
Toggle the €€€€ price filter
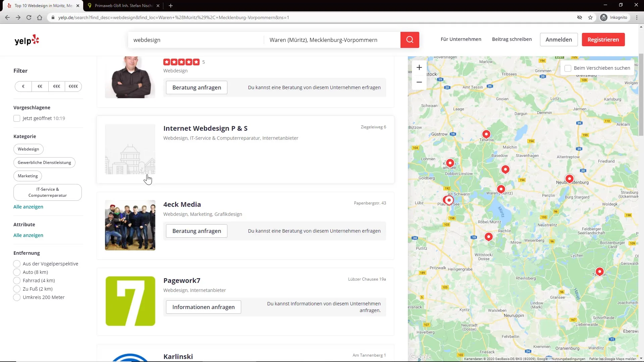pos(73,86)
